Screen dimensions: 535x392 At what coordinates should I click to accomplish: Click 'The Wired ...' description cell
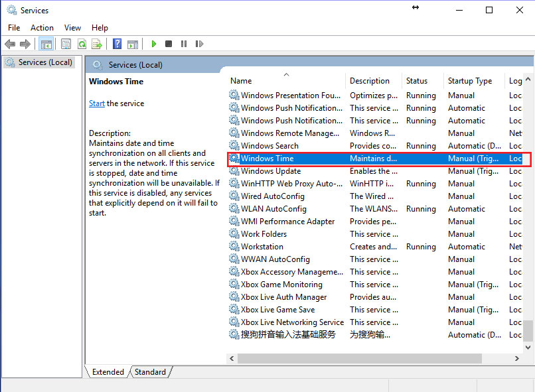point(372,196)
